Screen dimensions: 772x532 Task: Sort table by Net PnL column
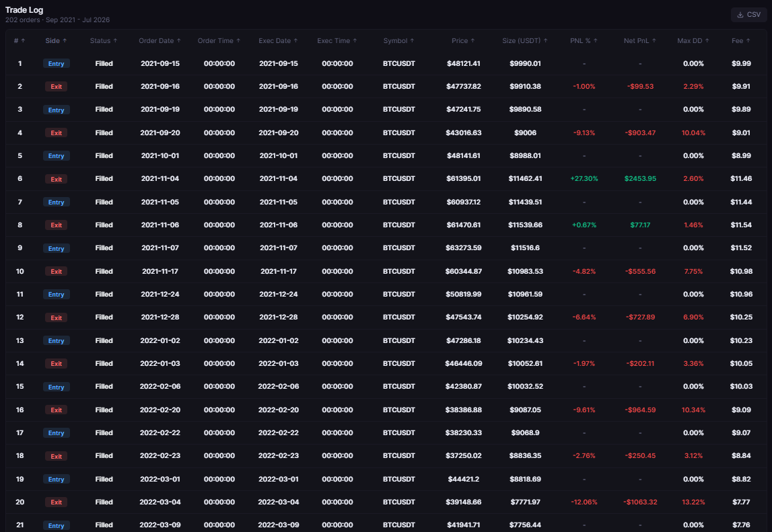point(640,41)
